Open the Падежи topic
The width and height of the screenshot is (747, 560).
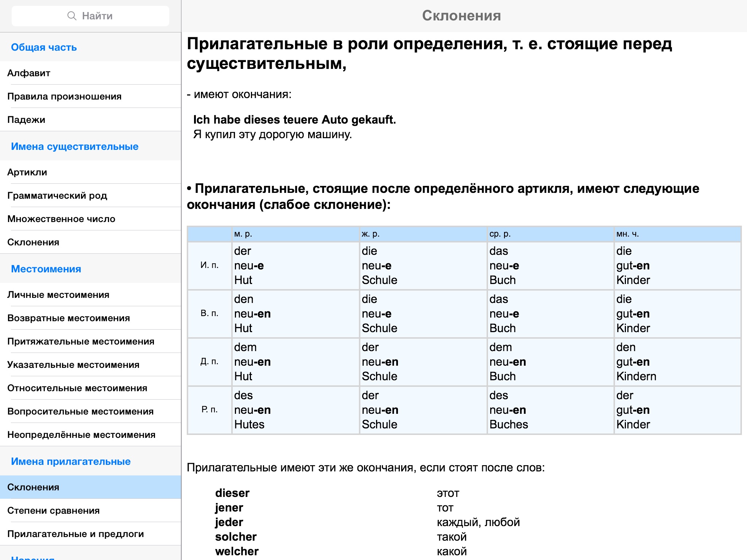click(x=90, y=120)
